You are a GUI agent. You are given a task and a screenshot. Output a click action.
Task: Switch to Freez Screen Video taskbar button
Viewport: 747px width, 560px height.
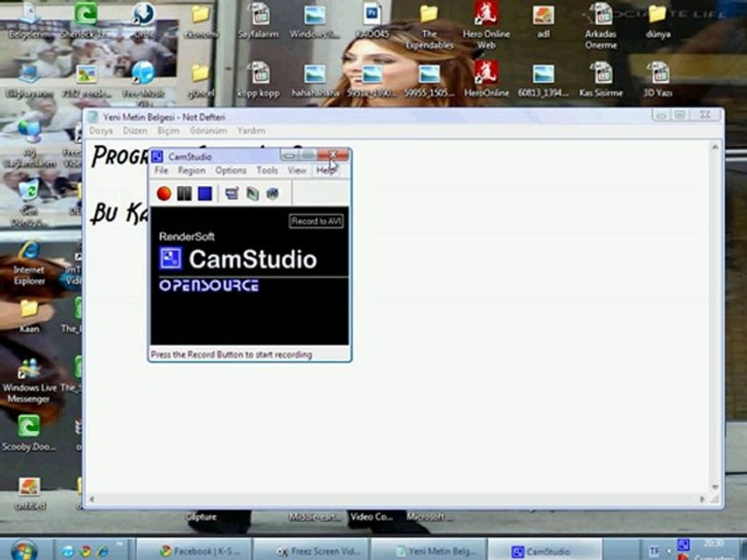pos(311,551)
